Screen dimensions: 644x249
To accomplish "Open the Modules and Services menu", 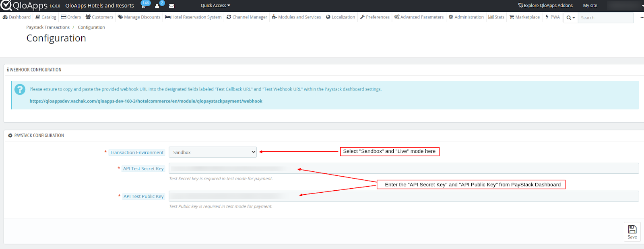I will 296,17.
